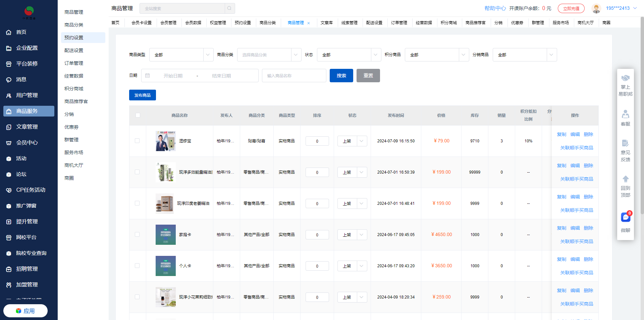The height and width of the screenshot is (320, 644).
Task: Open the 微聊 chat icon
Action: tap(626, 218)
